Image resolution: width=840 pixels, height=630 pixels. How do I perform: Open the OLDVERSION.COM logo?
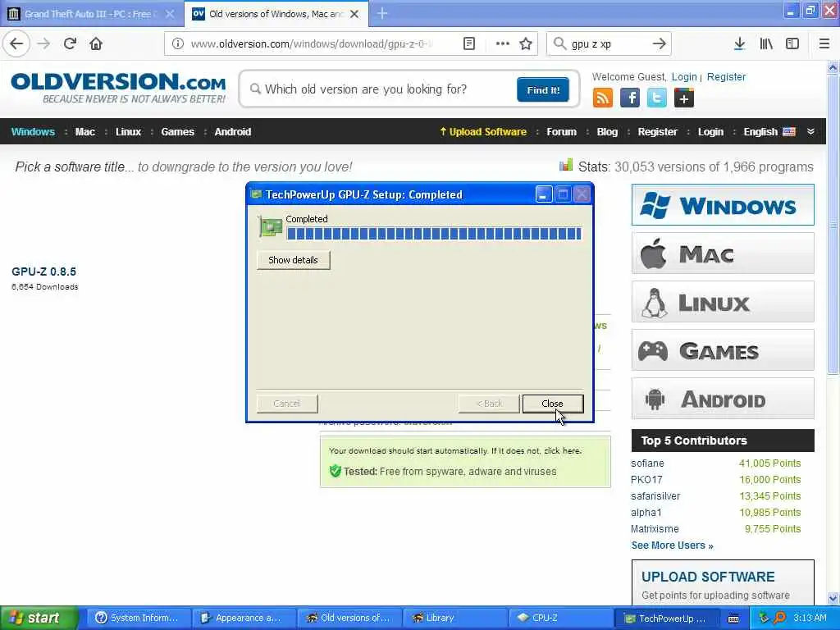pos(118,87)
